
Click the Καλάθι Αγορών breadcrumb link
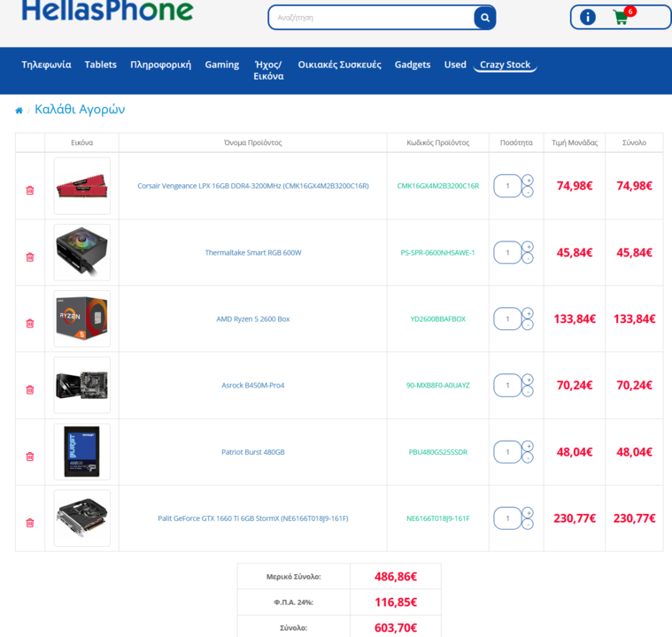click(80, 110)
